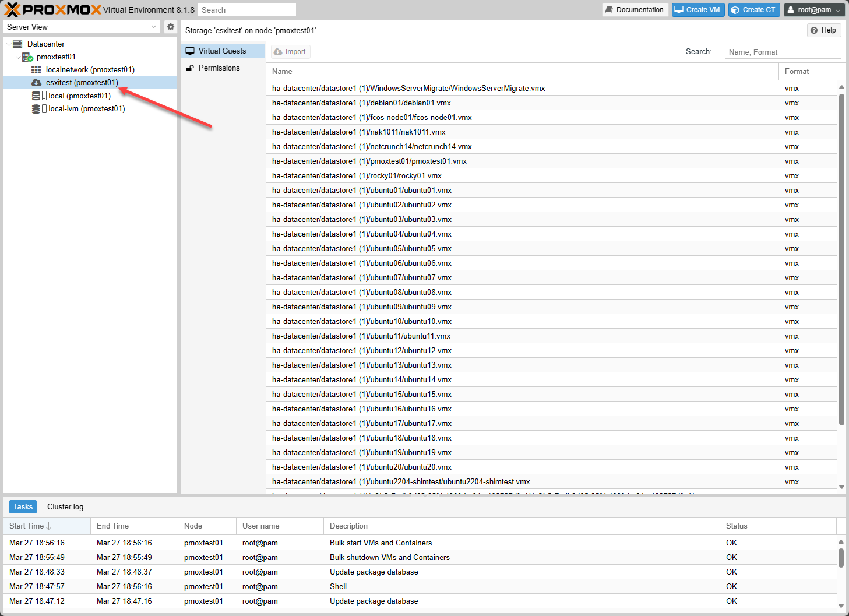
Task: Select the Shell task row
Action: tap(420, 587)
